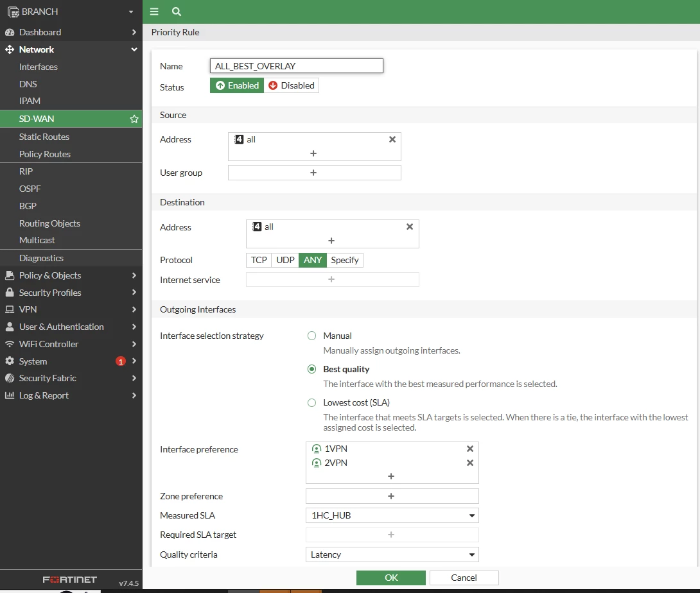The height and width of the screenshot is (593, 700).
Task: Click the 2VPN interface icon
Action: [317, 463]
